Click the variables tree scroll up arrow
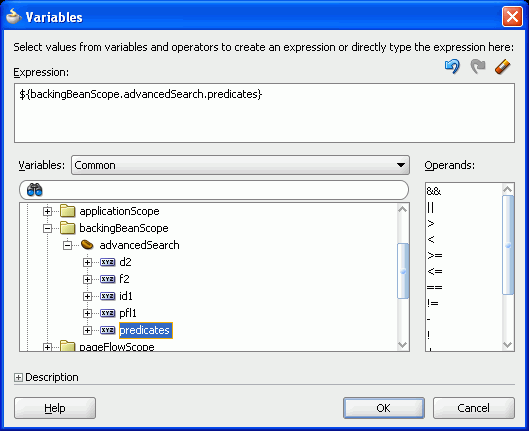 403,209
